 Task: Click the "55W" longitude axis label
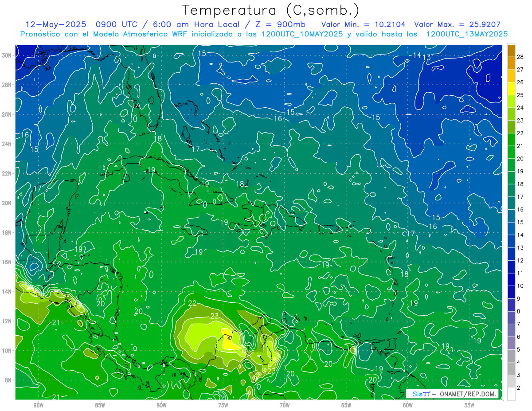coord(469,405)
